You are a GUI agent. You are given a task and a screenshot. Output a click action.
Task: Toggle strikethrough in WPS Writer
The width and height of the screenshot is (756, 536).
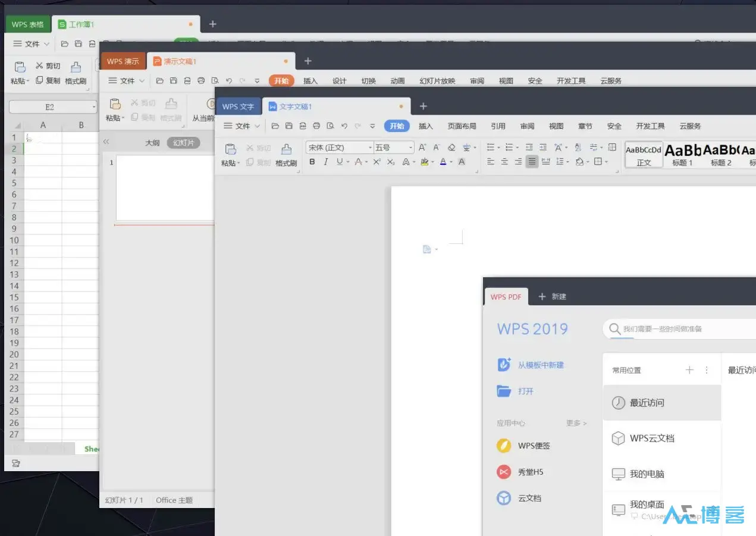[357, 162]
